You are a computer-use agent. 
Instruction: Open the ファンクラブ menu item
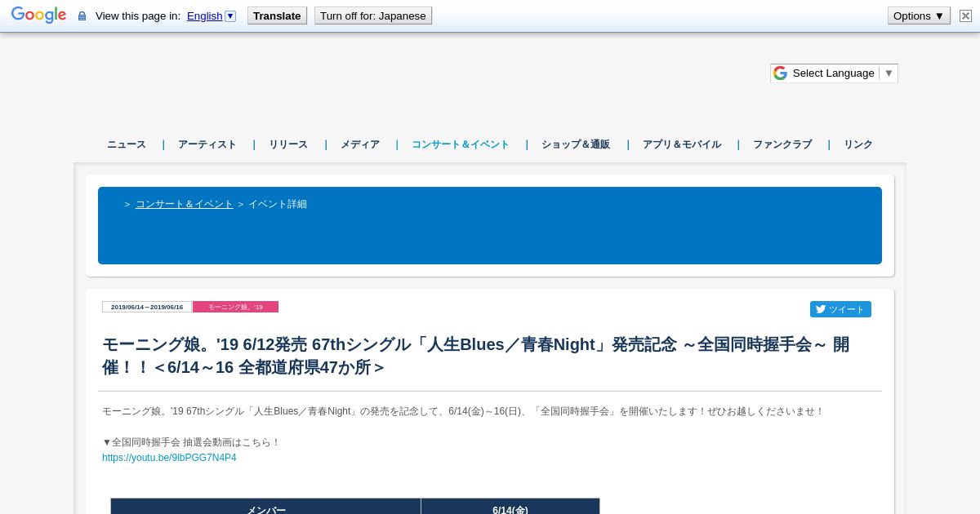tap(782, 144)
